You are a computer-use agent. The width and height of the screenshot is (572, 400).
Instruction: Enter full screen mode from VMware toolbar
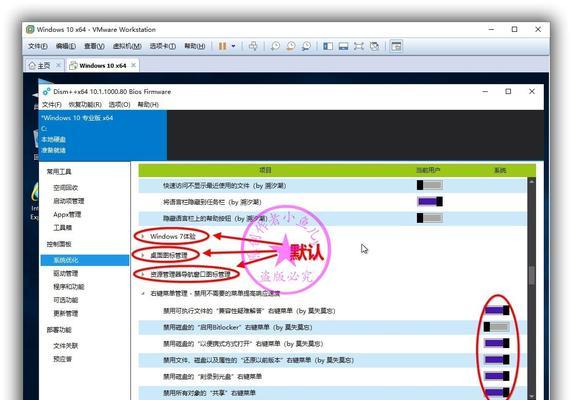pos(359,46)
